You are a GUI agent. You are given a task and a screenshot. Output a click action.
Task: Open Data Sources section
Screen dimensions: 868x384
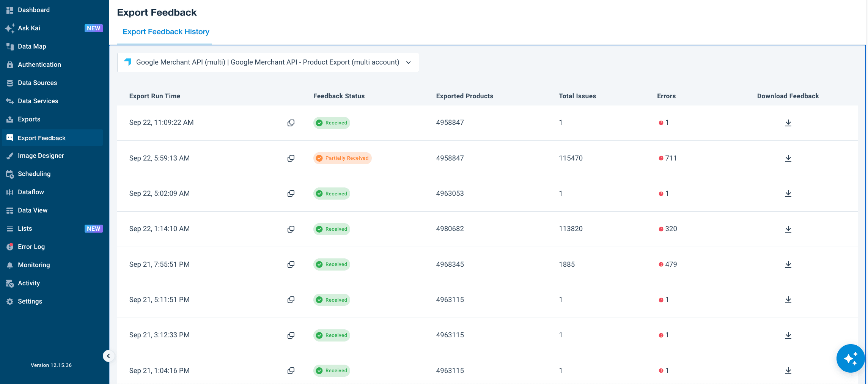[38, 83]
